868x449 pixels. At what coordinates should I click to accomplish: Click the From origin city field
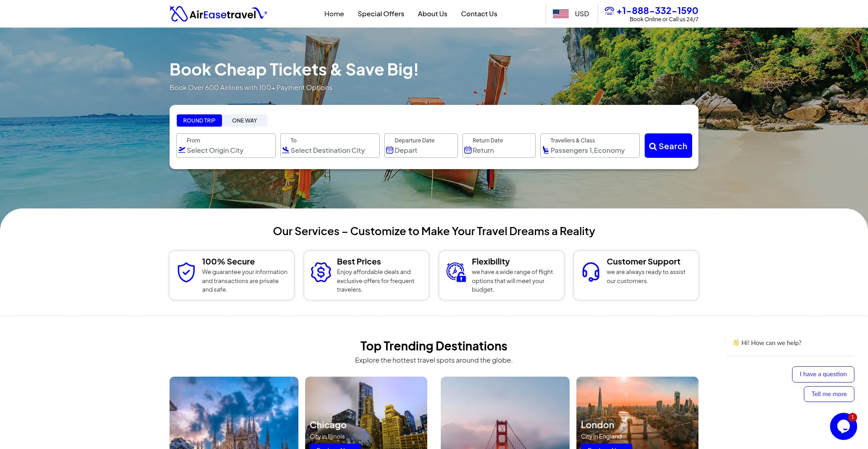pyautogui.click(x=226, y=146)
